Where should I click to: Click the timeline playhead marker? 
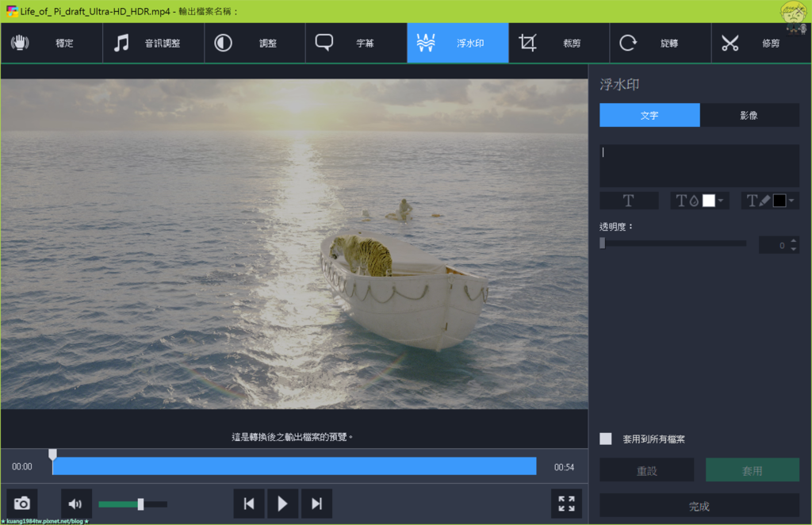(52, 454)
